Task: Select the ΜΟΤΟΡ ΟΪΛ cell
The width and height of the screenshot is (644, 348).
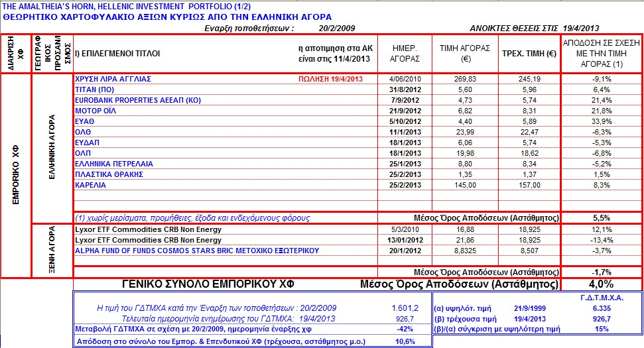Action: 96,111
